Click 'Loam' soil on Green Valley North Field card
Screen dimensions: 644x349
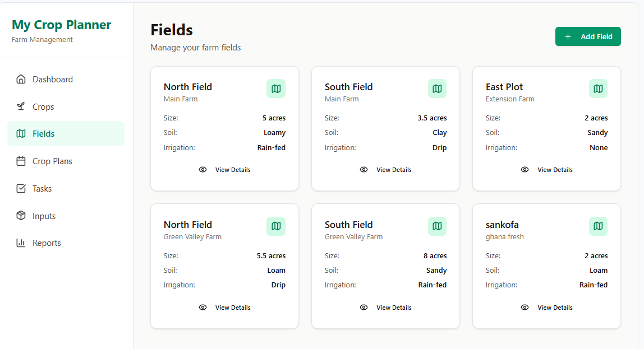[x=277, y=271]
